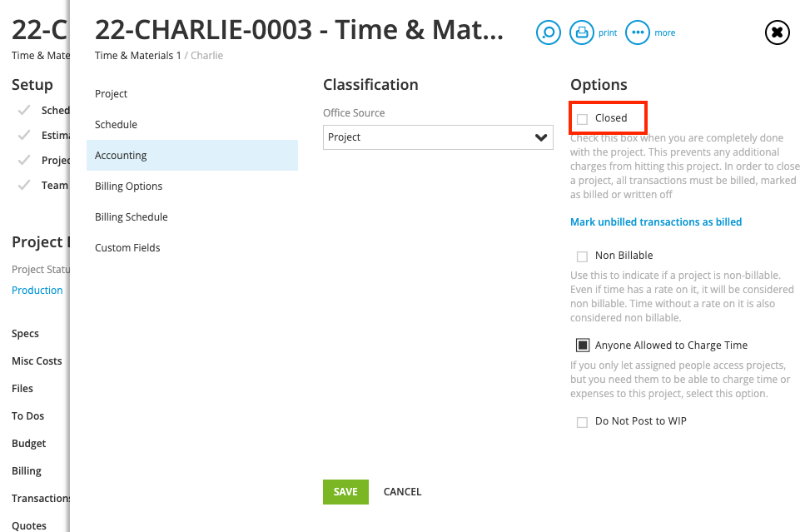The width and height of the screenshot is (800, 532).
Task: Open the Office Source dropdown
Action: click(438, 137)
